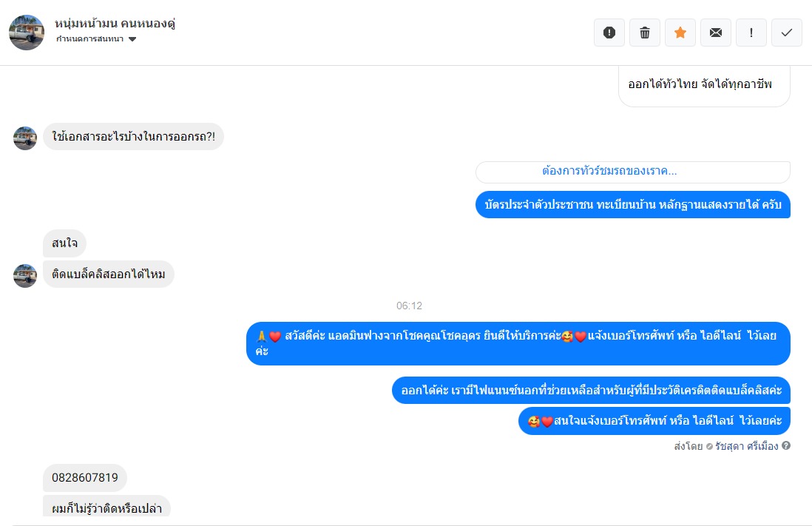Click the 06:12 timestamp
Image resolution: width=812 pixels, height=526 pixels.
409,306
